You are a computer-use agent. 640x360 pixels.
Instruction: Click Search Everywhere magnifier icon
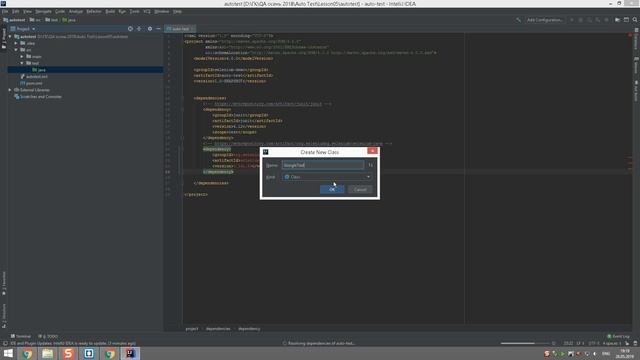[635, 20]
